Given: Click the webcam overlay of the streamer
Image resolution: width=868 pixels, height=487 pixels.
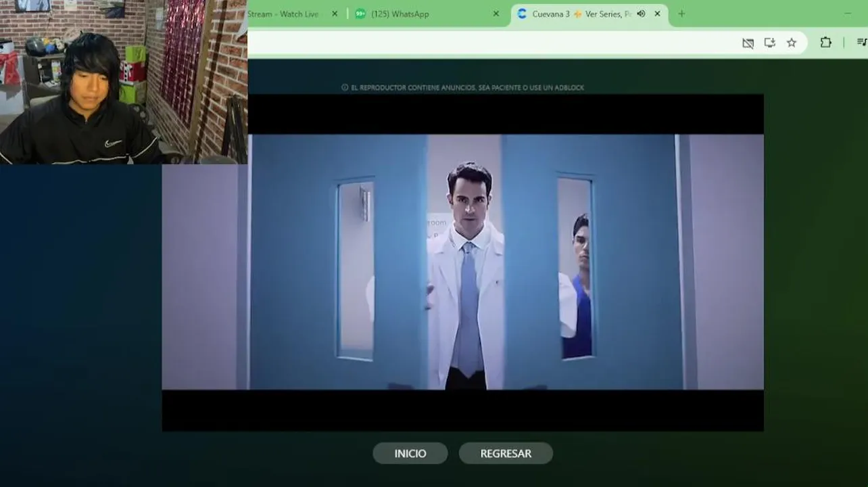Looking at the screenshot, I should pos(124,82).
